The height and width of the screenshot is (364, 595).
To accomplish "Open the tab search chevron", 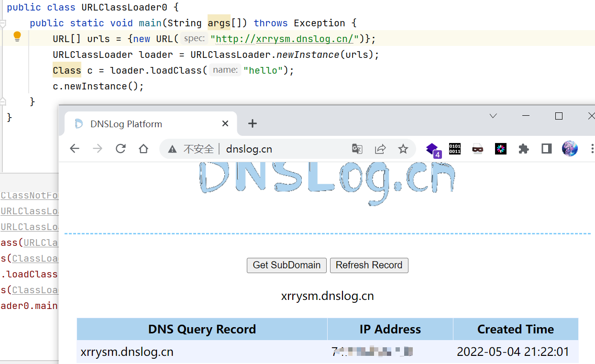I will click(493, 116).
